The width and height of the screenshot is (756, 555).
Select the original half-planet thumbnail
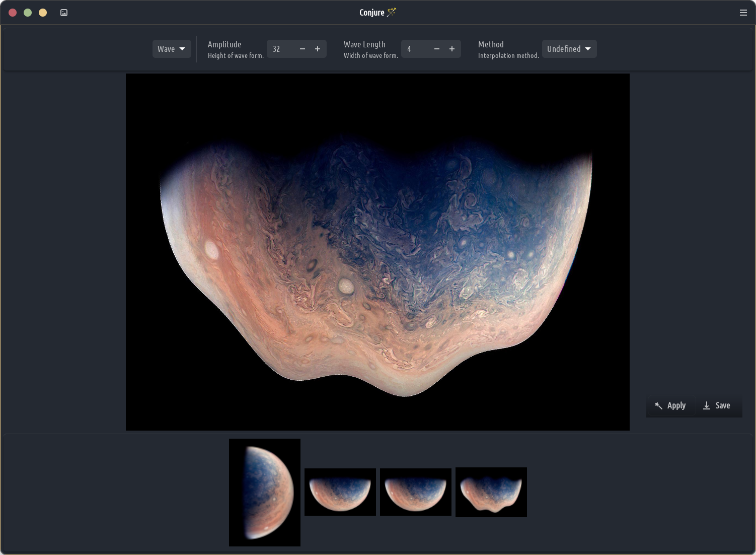coord(265,492)
